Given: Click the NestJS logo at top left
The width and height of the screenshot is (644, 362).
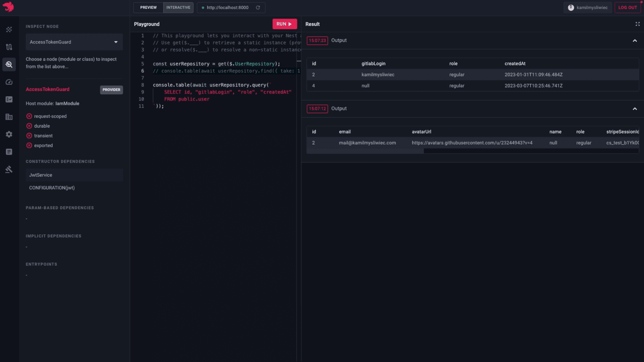Looking at the screenshot, I should tap(8, 7).
